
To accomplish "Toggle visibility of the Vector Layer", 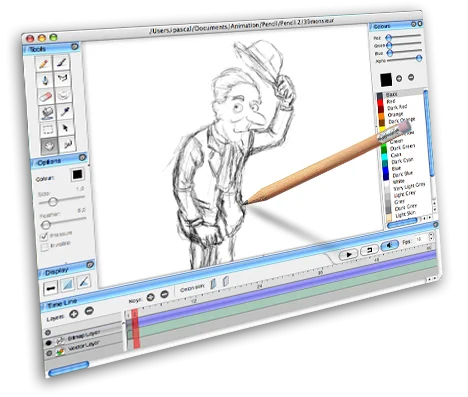I will tap(50, 353).
